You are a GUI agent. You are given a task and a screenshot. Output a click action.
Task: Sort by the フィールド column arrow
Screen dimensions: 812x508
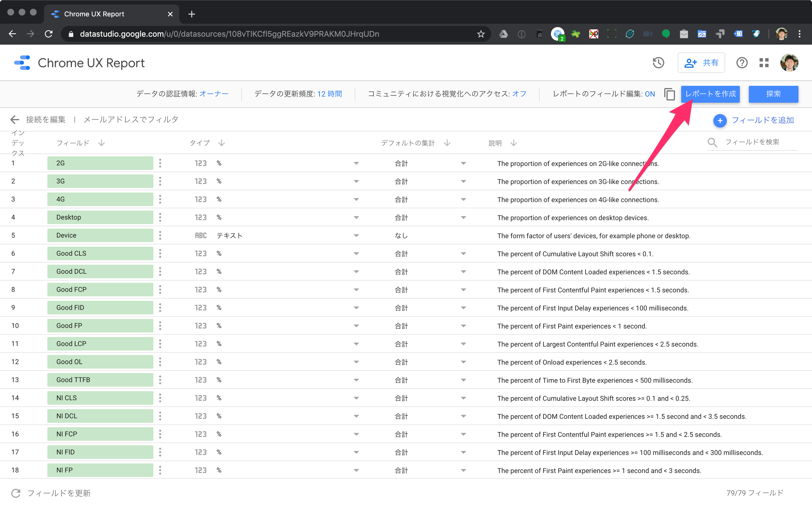tap(101, 143)
